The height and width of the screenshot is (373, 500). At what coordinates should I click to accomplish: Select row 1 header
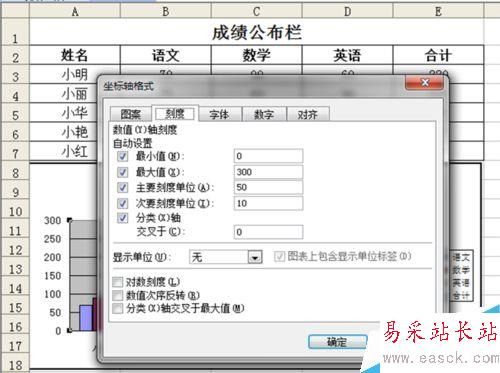(15, 32)
